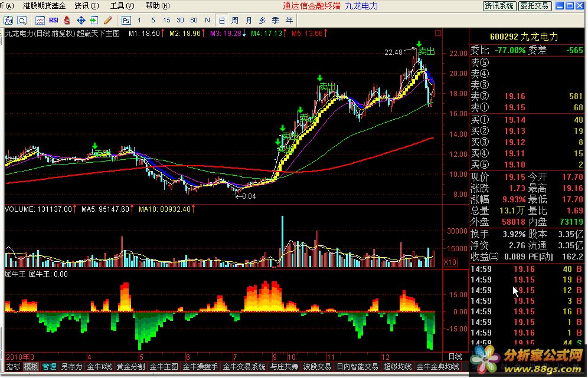Select daily (日) K-line period
This screenshot has height=378, width=588.
coord(221,20)
